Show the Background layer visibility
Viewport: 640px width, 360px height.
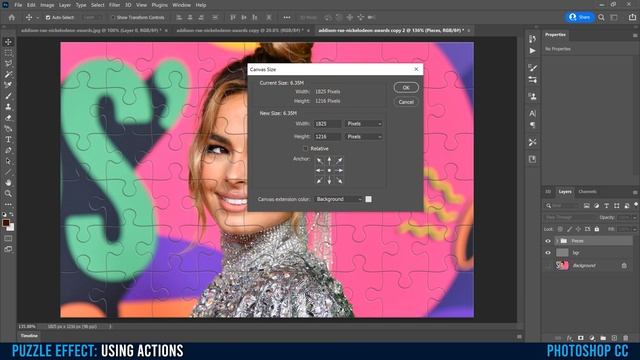[548, 266]
